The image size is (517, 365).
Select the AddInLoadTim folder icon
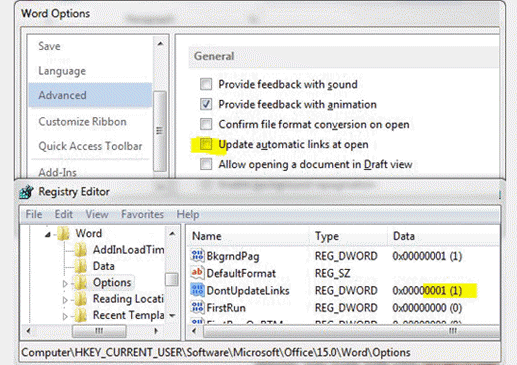tap(81, 250)
